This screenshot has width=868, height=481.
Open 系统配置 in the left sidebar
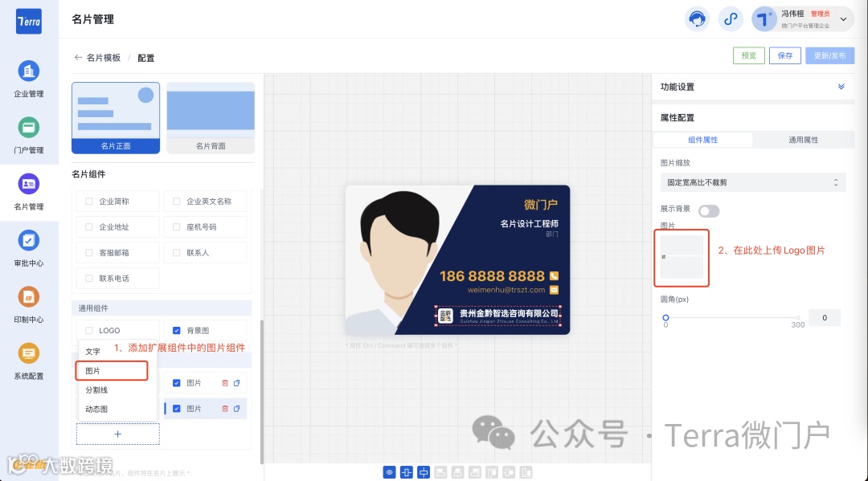(29, 361)
